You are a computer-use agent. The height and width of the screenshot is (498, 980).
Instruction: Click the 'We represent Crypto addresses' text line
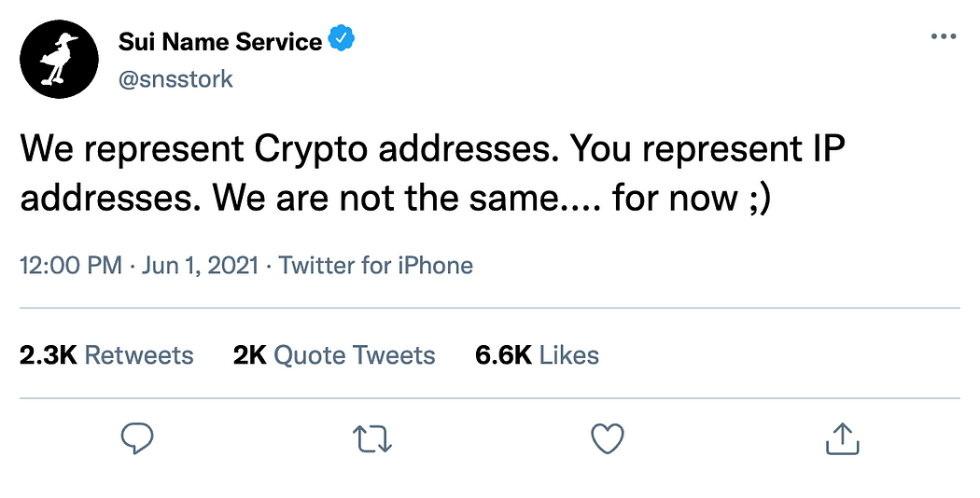(x=290, y=150)
